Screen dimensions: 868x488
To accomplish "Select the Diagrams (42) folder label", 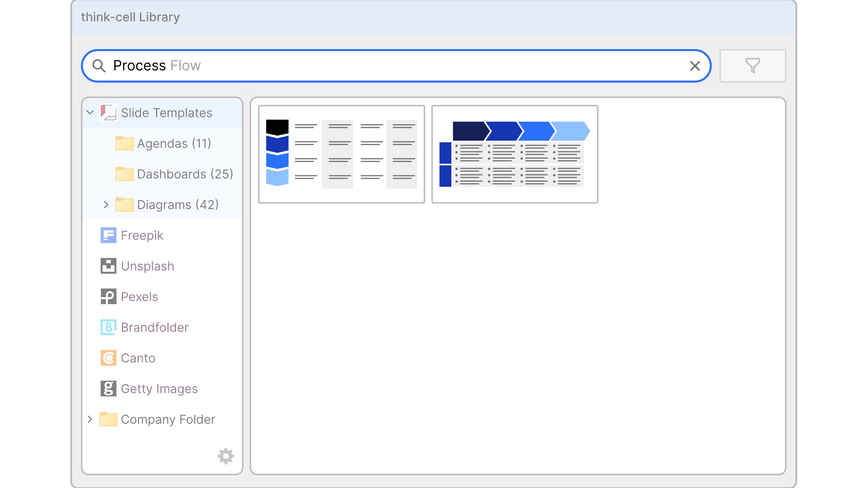I will coord(178,204).
